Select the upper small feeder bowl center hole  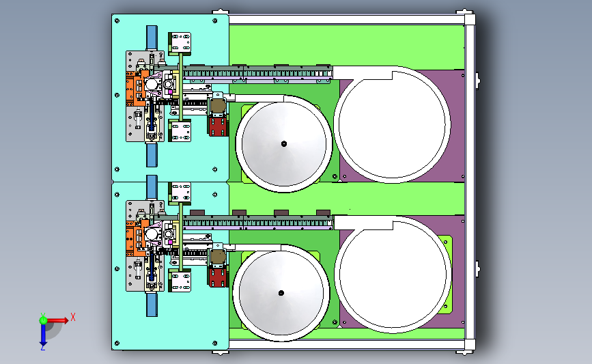pos(284,143)
